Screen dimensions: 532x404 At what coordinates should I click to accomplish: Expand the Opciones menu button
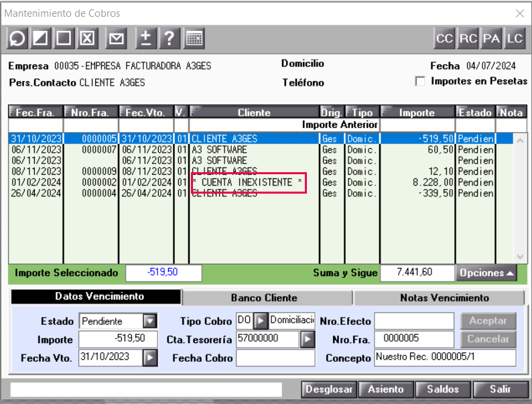coord(486,273)
